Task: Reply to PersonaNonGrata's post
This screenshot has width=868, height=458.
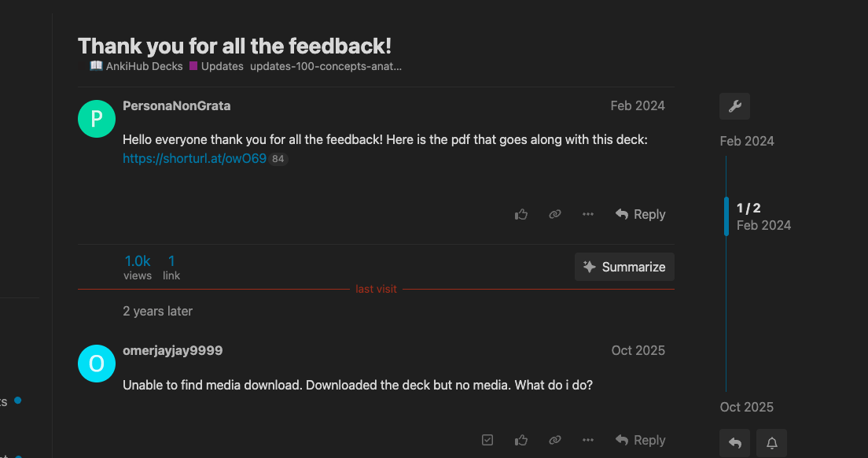Action: click(640, 214)
